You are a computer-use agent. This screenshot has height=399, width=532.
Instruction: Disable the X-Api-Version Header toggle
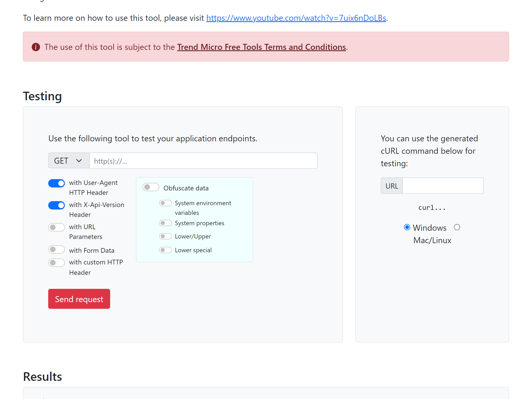[56, 205]
